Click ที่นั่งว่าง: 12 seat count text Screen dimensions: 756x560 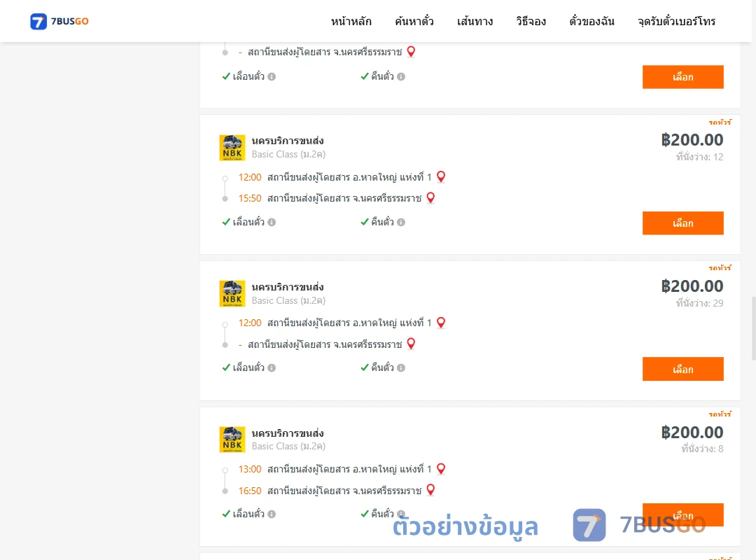(x=699, y=157)
